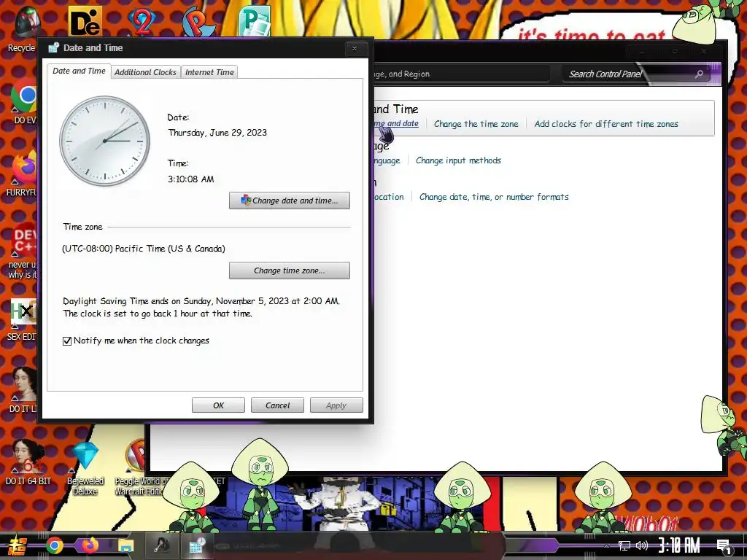Click the analog clock face
The width and height of the screenshot is (747, 560).
pyautogui.click(x=104, y=141)
